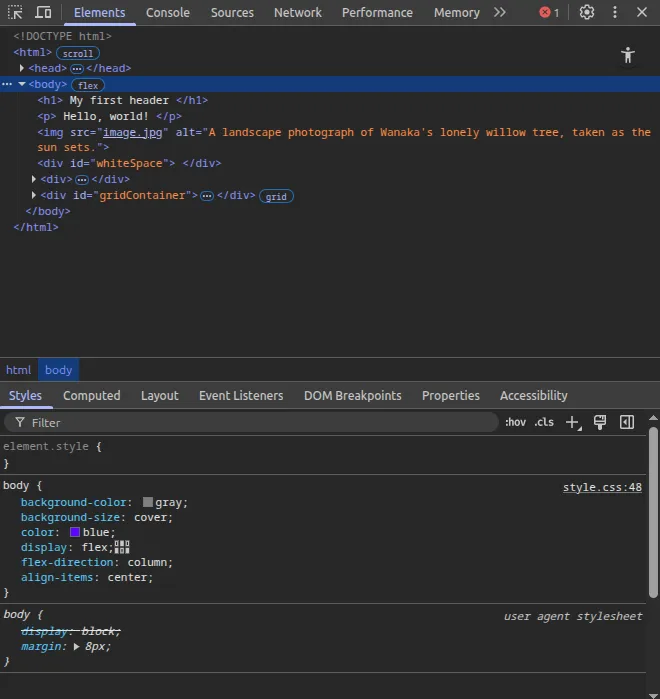Select the closing </html> tag row
Screen dimensions: 660x699
(x=36, y=227)
